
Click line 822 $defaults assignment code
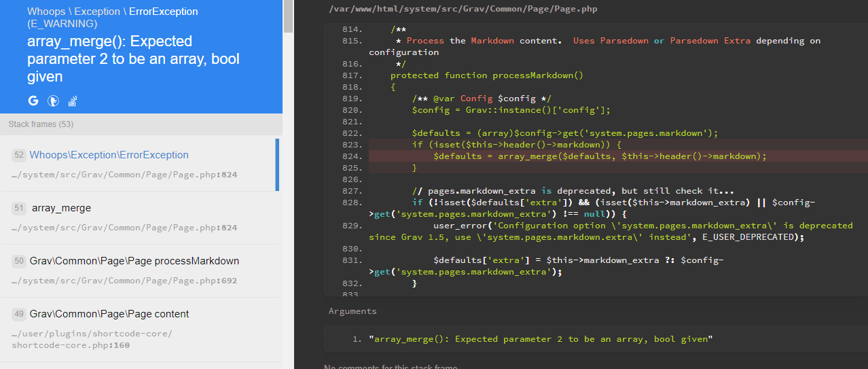click(x=564, y=133)
